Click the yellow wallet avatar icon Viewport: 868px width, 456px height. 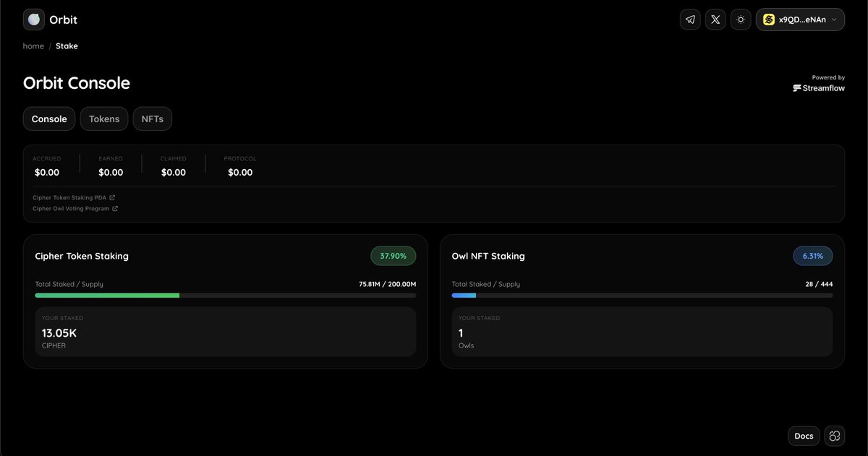tap(769, 20)
